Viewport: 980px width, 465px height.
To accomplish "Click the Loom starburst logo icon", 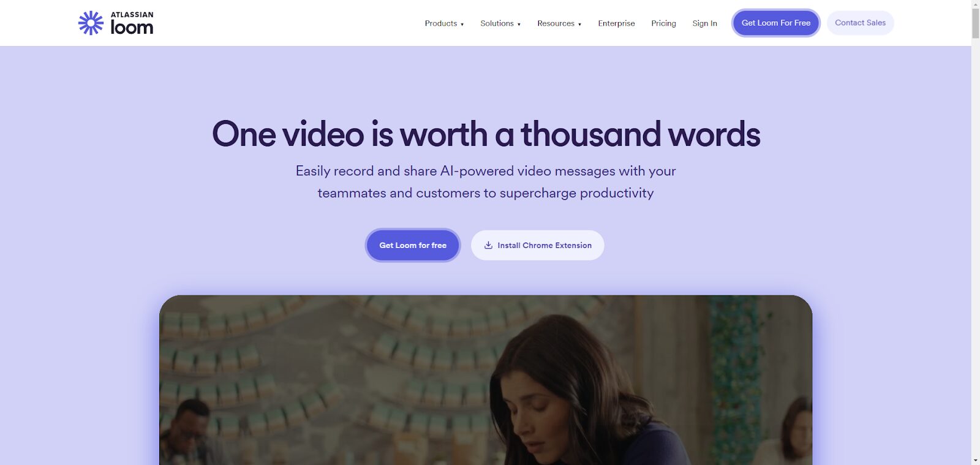I will click(x=91, y=23).
